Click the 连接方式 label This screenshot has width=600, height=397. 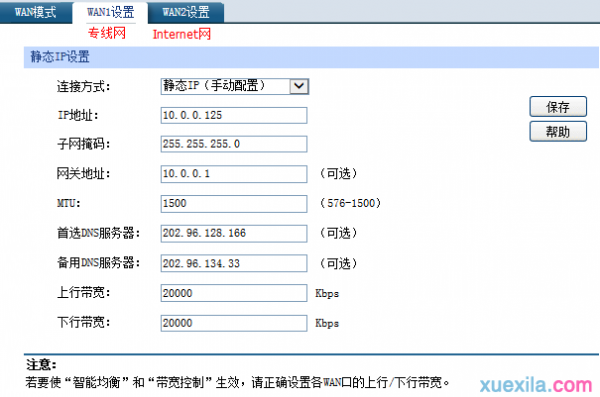coord(83,87)
